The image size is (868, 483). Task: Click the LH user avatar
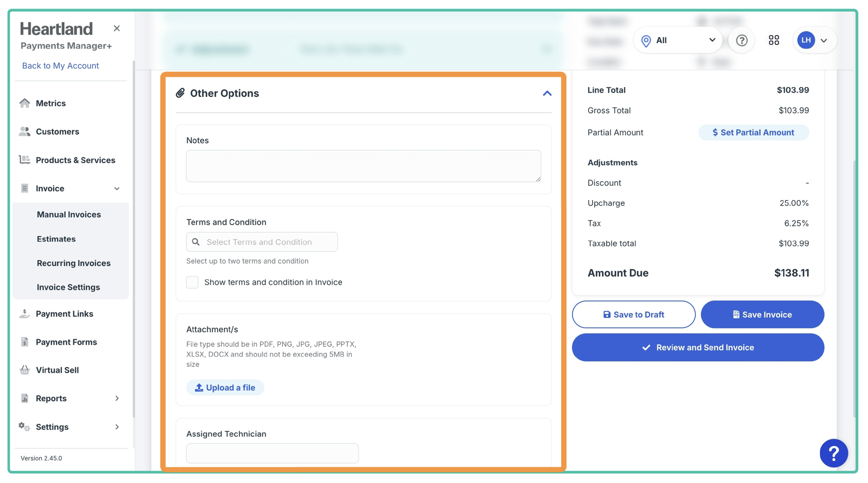pyautogui.click(x=806, y=40)
